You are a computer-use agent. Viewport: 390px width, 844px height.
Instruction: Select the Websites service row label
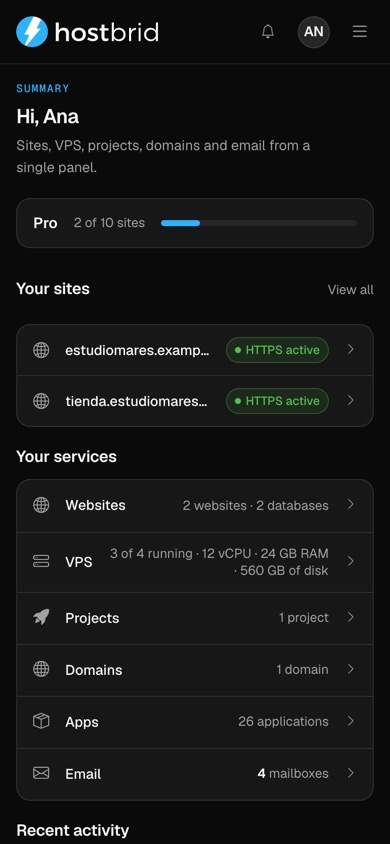tap(95, 505)
